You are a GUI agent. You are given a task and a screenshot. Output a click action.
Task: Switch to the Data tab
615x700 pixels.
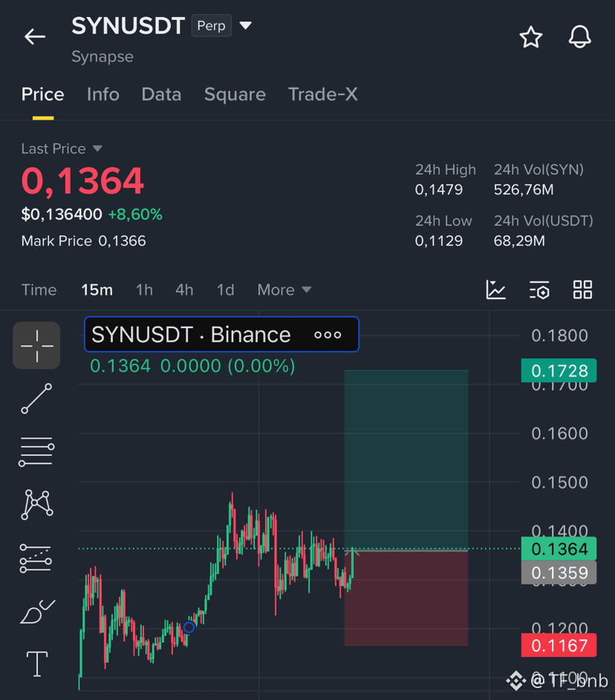tap(161, 94)
